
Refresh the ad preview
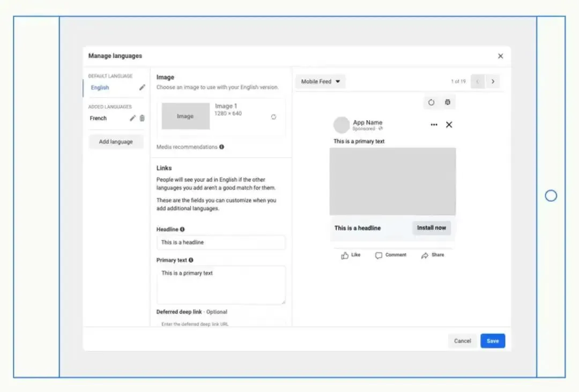431,102
